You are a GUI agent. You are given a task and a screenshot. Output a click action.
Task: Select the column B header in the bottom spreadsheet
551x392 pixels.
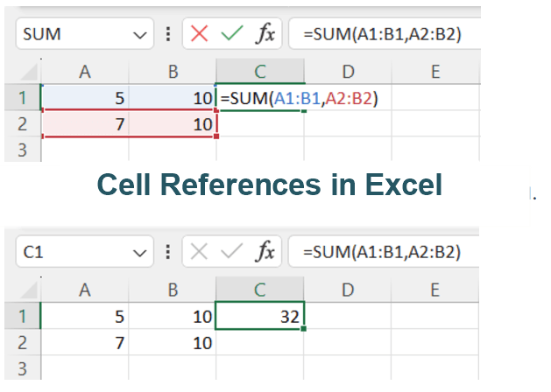pos(173,290)
